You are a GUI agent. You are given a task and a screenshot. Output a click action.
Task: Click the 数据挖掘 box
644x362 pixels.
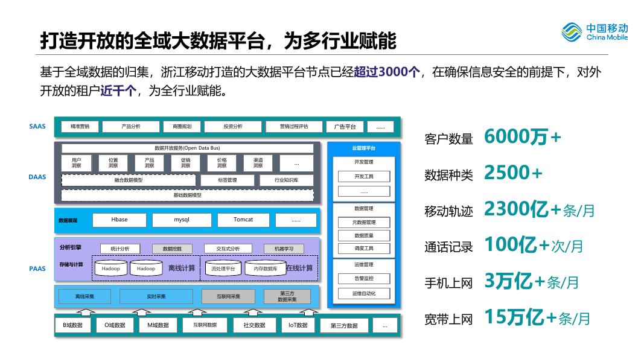pyautogui.click(x=172, y=249)
